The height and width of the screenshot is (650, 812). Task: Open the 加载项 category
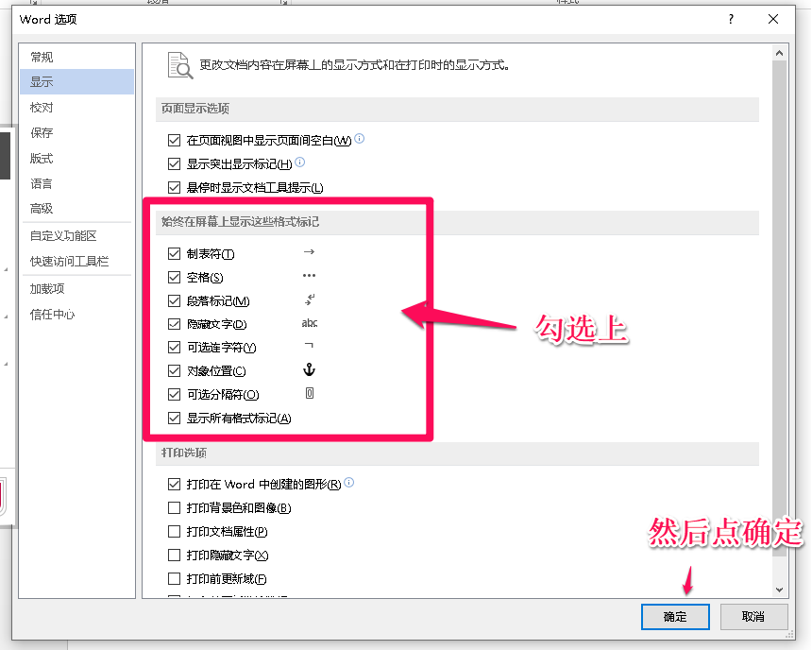tap(76, 289)
